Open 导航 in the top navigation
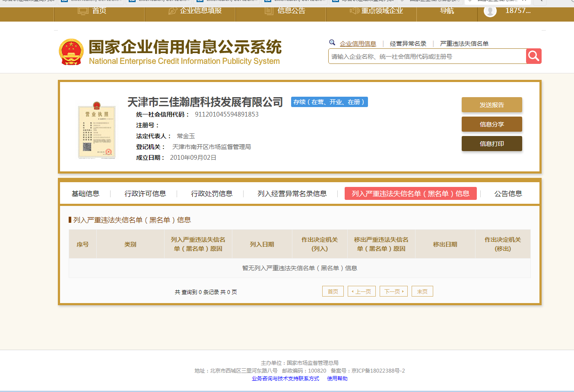 [x=447, y=10]
